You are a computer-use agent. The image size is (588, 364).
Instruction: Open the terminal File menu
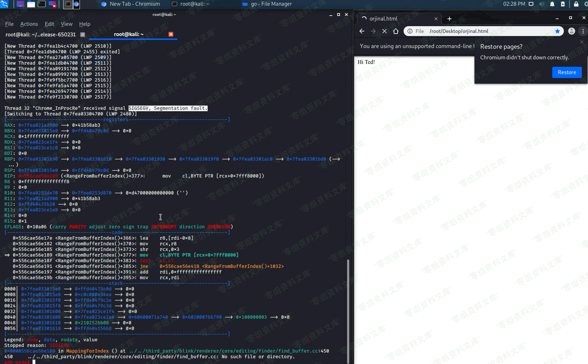(x=9, y=24)
